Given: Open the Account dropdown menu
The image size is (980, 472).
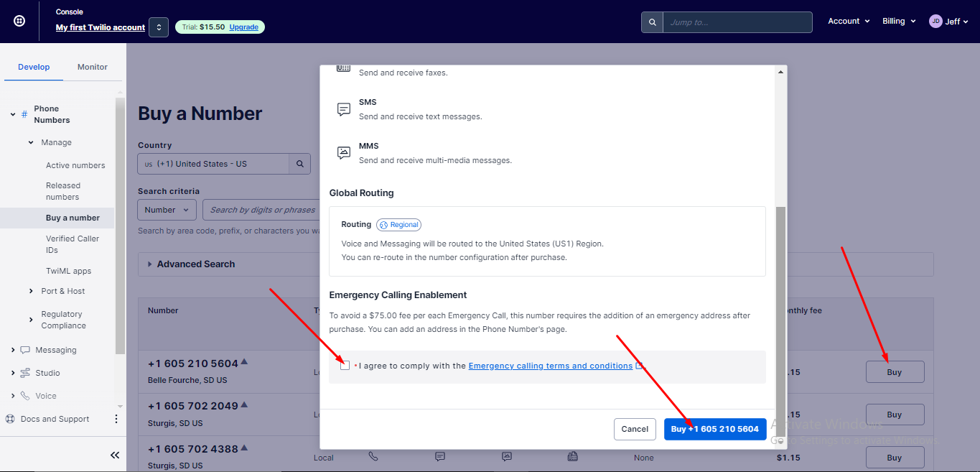Looking at the screenshot, I should coord(849,22).
